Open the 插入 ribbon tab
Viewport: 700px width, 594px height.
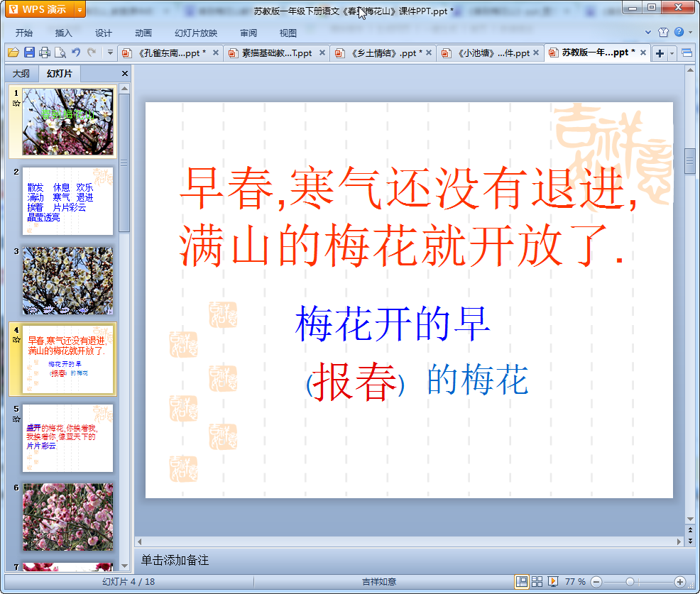[x=63, y=33]
